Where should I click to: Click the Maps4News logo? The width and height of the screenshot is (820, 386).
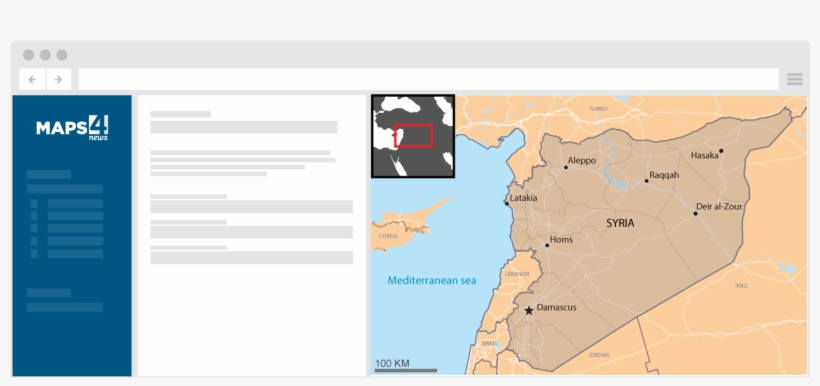point(72,128)
